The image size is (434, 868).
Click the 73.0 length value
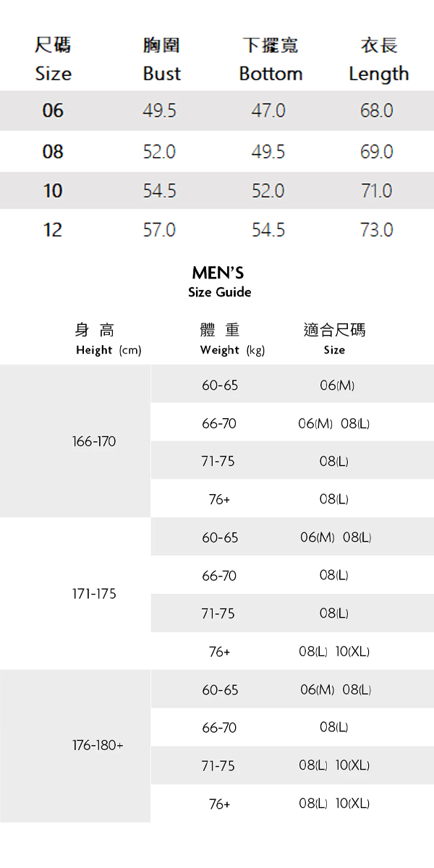click(x=377, y=230)
